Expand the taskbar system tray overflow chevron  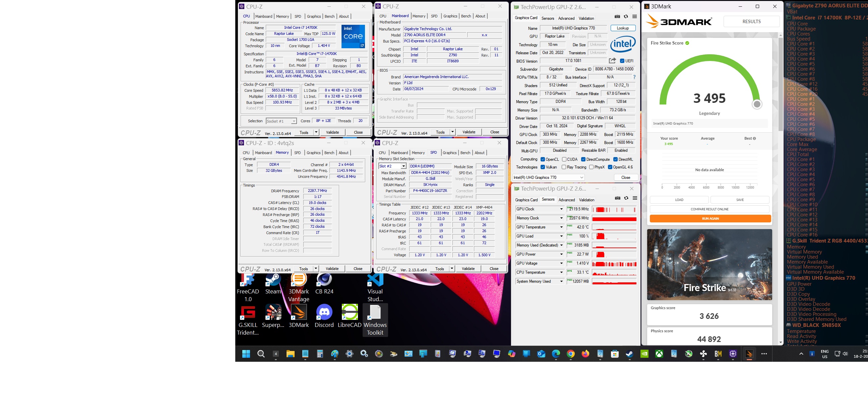801,354
